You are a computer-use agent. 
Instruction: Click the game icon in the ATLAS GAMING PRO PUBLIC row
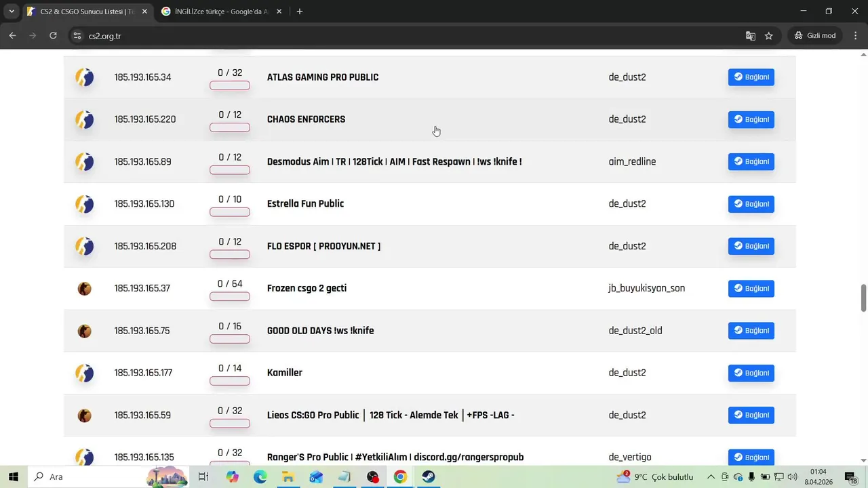point(84,77)
